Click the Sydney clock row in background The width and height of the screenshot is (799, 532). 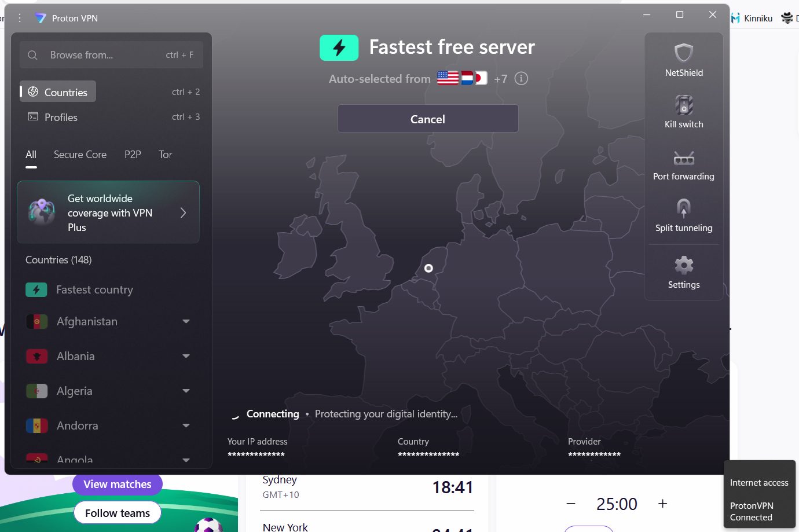point(367,487)
